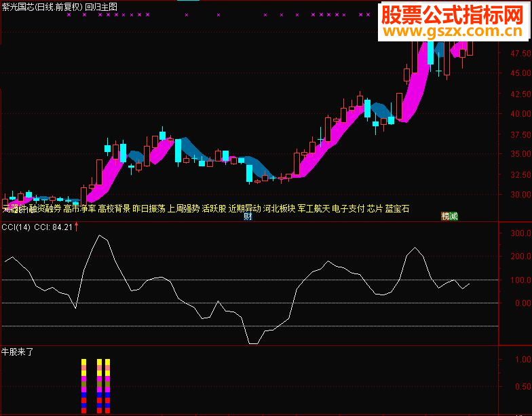532x416 pixels.
Task: Click the 40.00 price axis label
Action: pyautogui.click(x=521, y=114)
